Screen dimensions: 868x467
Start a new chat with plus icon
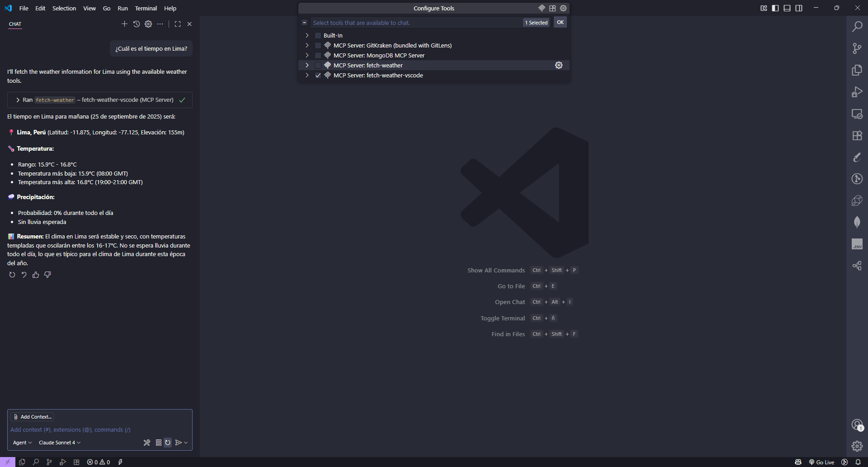coord(124,24)
